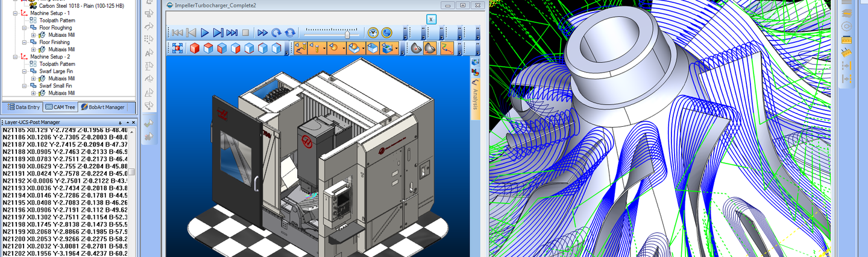Click the small X button above toolbar
Screen dimensions: 868x257
(x=431, y=19)
